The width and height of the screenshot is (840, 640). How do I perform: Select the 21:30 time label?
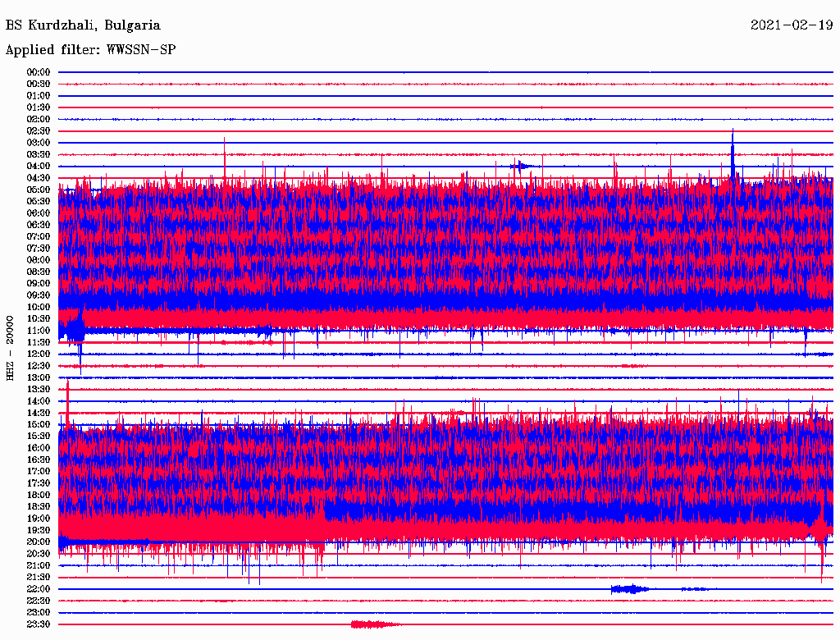point(39,577)
